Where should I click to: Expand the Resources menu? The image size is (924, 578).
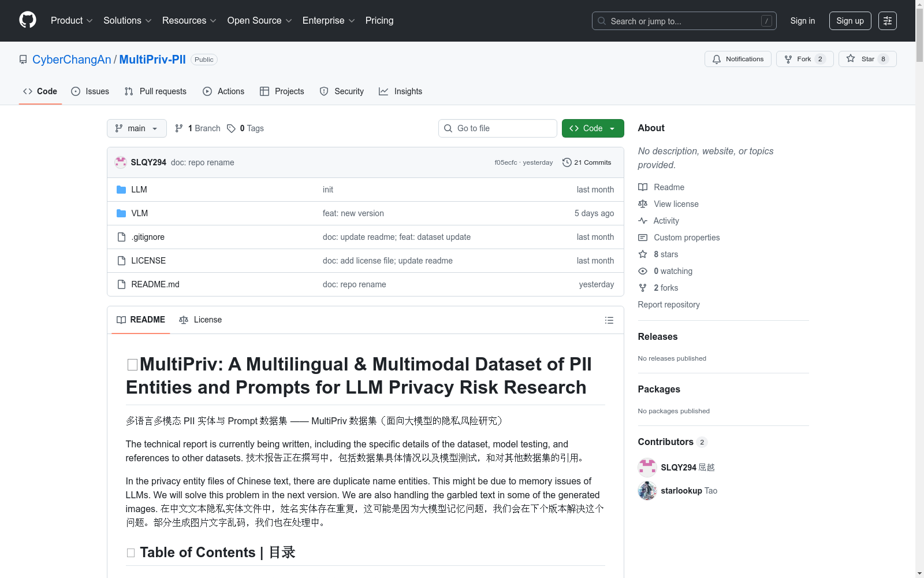click(x=189, y=21)
